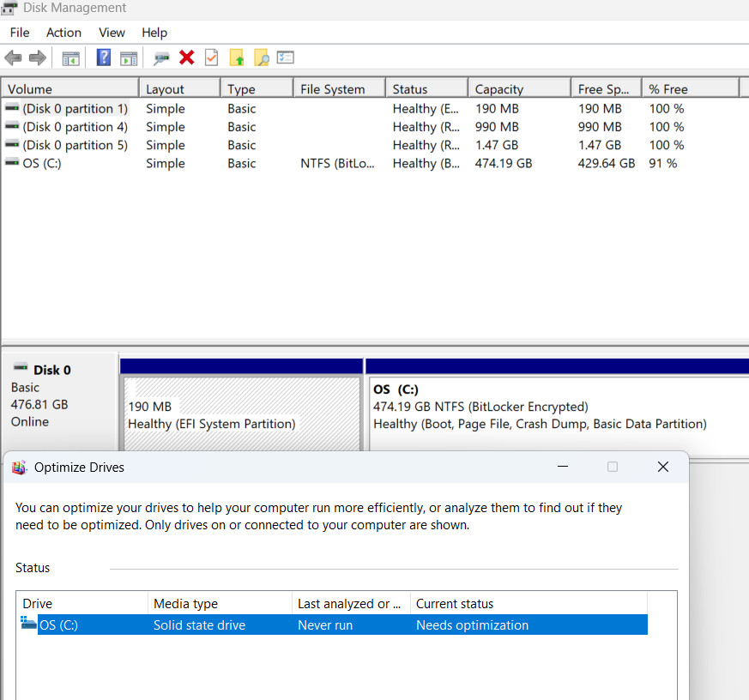Viewport: 749px width, 700px height.
Task: Click the Back arrow toolbar icon
Action: pos(14,58)
